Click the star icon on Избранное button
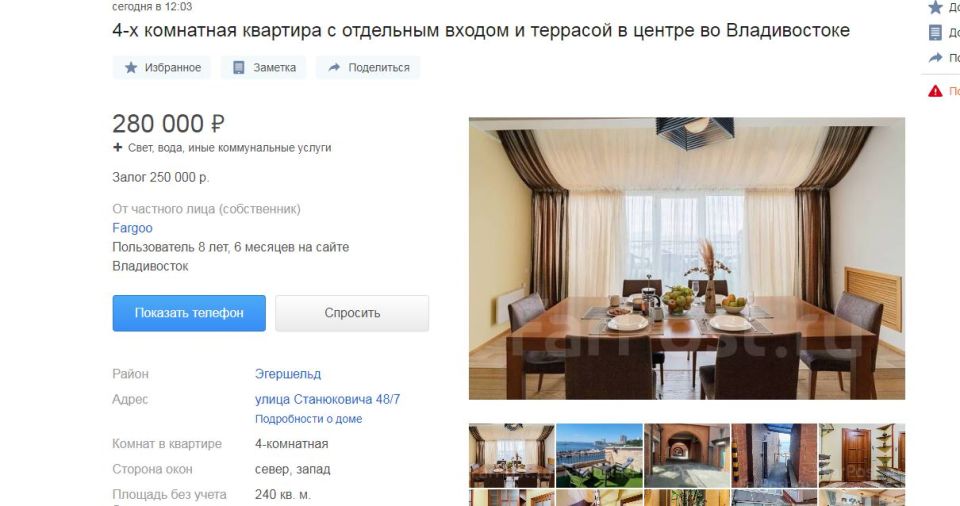Image resolution: width=960 pixels, height=506 pixels. point(131,67)
